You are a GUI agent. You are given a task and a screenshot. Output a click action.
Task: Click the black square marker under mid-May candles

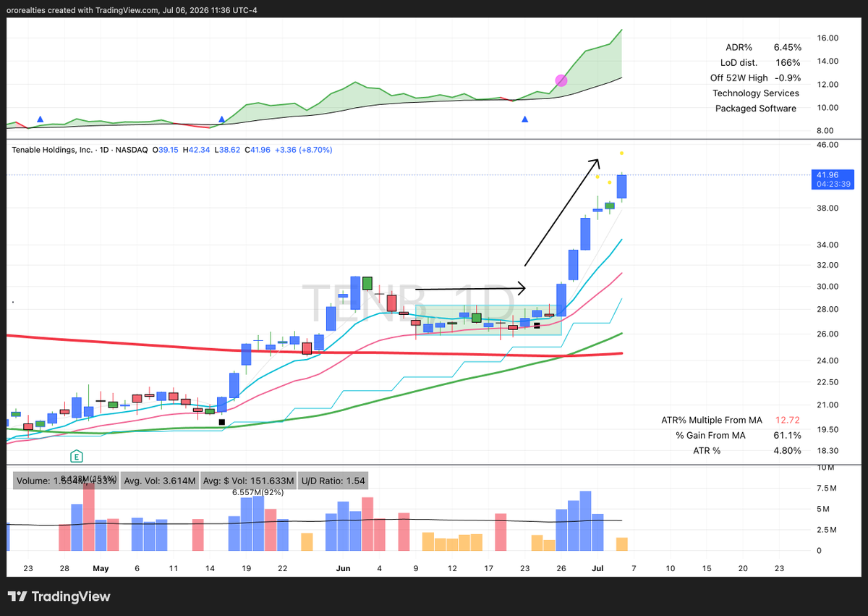click(222, 421)
